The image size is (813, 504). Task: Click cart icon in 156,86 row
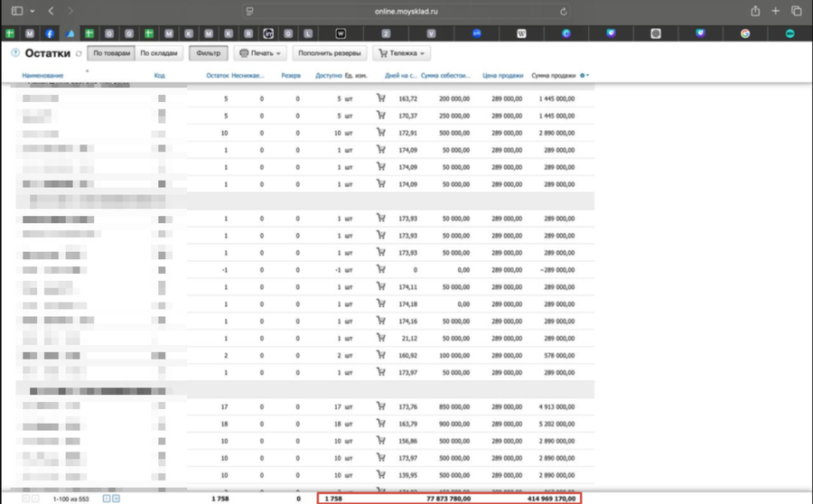pyautogui.click(x=381, y=440)
